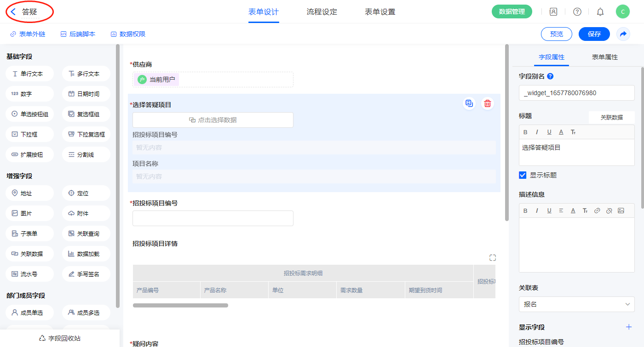Copy the 选择答疑项目 field with duplicate icon
Image resolution: width=644 pixels, height=347 pixels.
pos(469,104)
